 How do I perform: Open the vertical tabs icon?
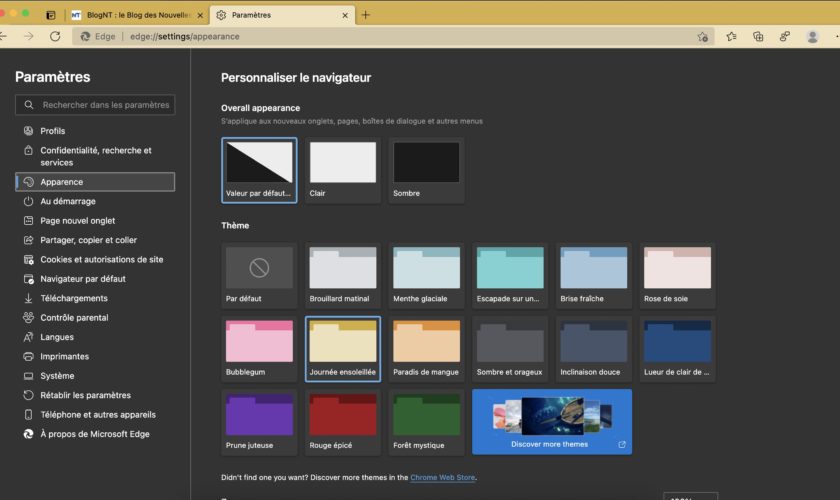(51, 15)
